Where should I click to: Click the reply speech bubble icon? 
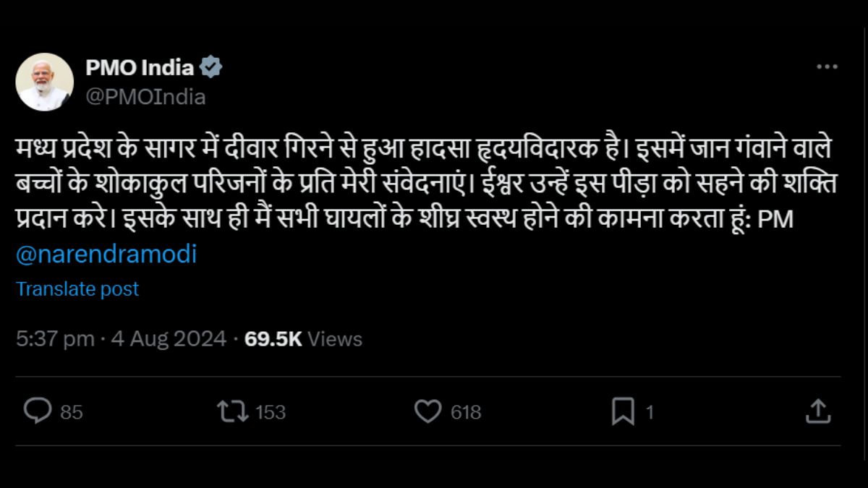coord(37,411)
